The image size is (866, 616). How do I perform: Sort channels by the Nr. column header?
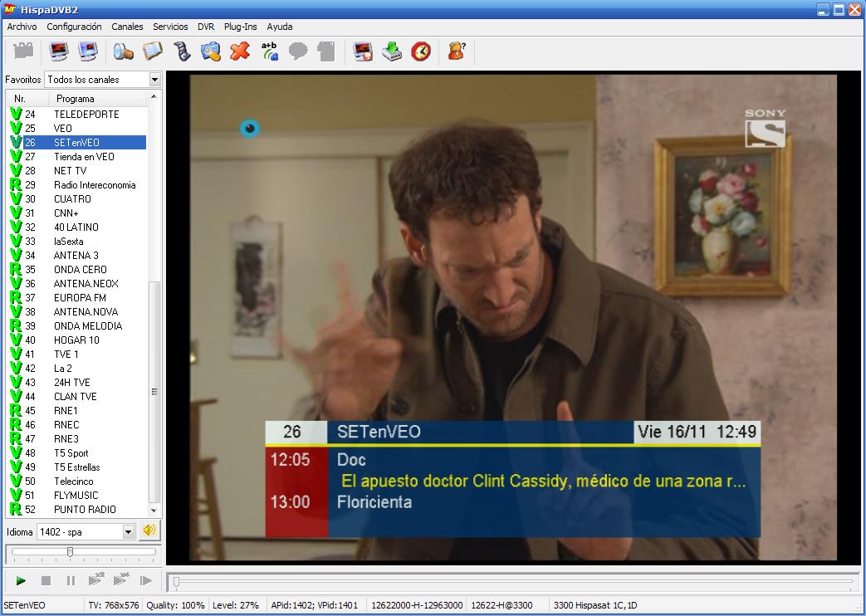click(27, 98)
